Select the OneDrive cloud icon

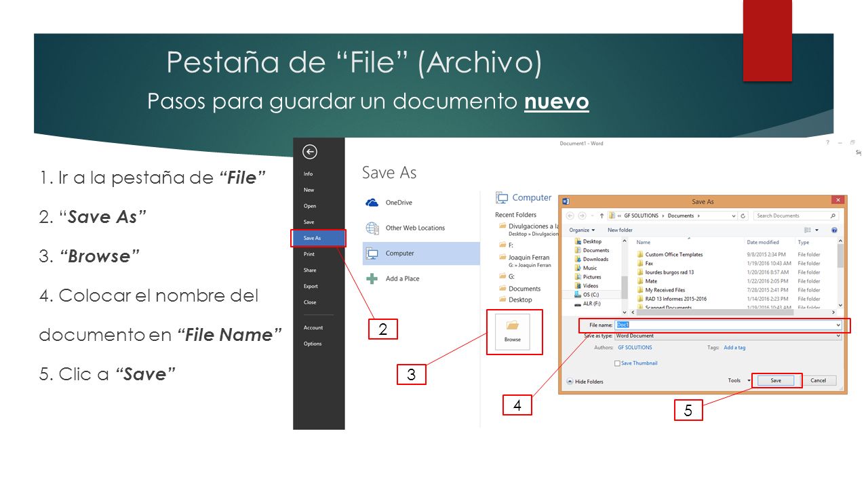pyautogui.click(x=372, y=203)
